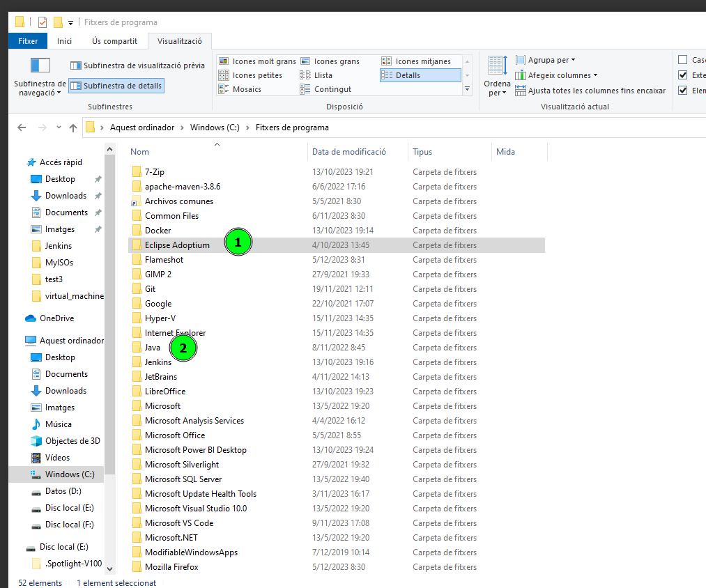Click the Visualització tab

click(x=180, y=41)
